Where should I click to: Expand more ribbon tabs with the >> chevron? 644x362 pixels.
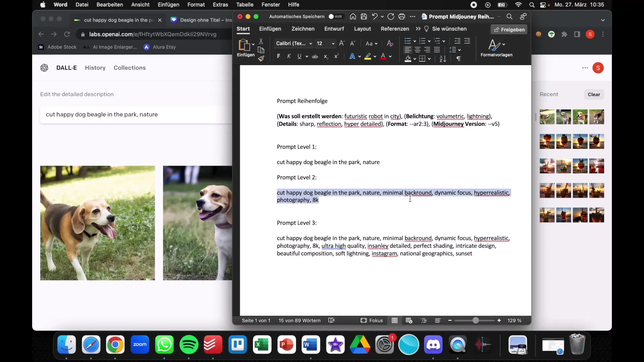click(418, 29)
